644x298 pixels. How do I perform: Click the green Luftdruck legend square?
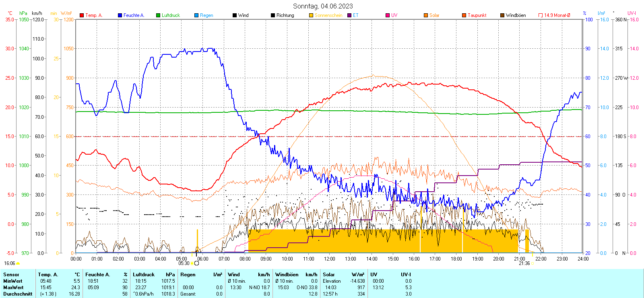(158, 15)
